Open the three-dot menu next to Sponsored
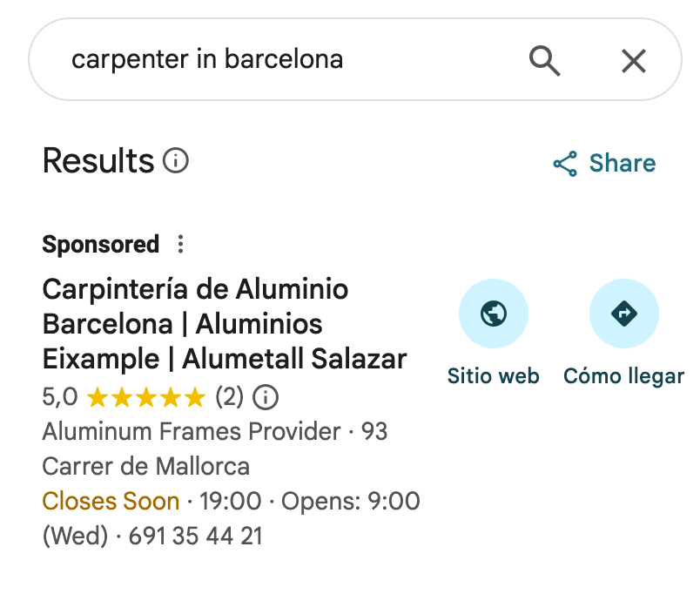The width and height of the screenshot is (700, 594). tap(180, 245)
